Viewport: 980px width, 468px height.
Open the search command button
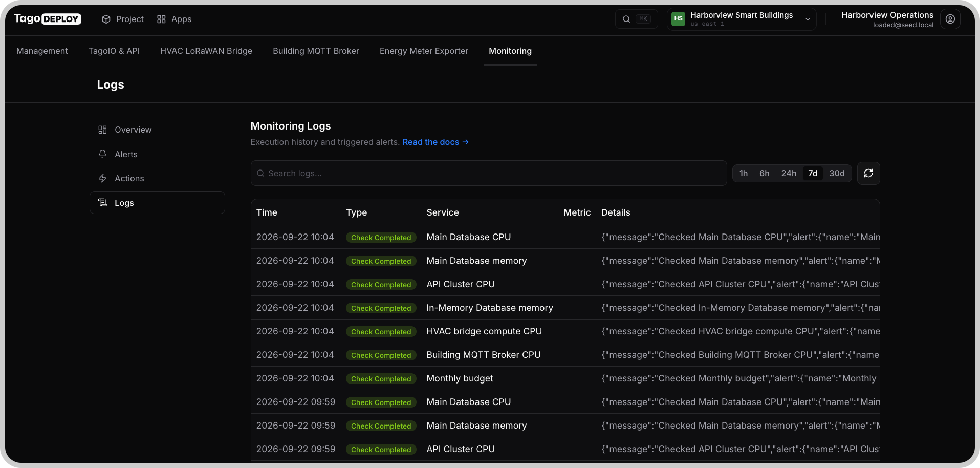point(636,19)
